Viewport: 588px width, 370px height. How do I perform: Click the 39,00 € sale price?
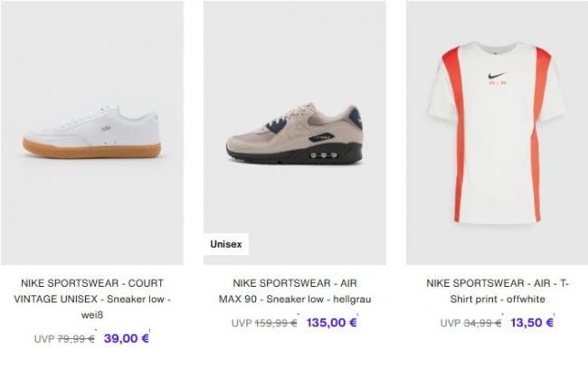(127, 338)
